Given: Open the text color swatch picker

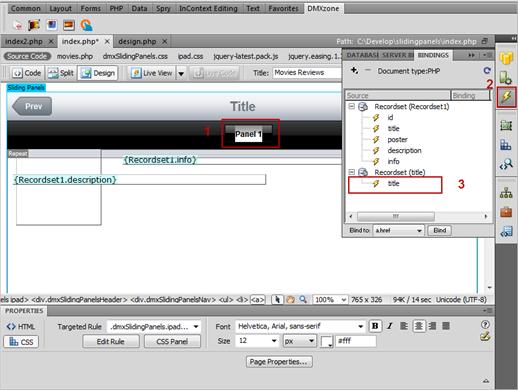Looking at the screenshot, I should click(x=326, y=341).
